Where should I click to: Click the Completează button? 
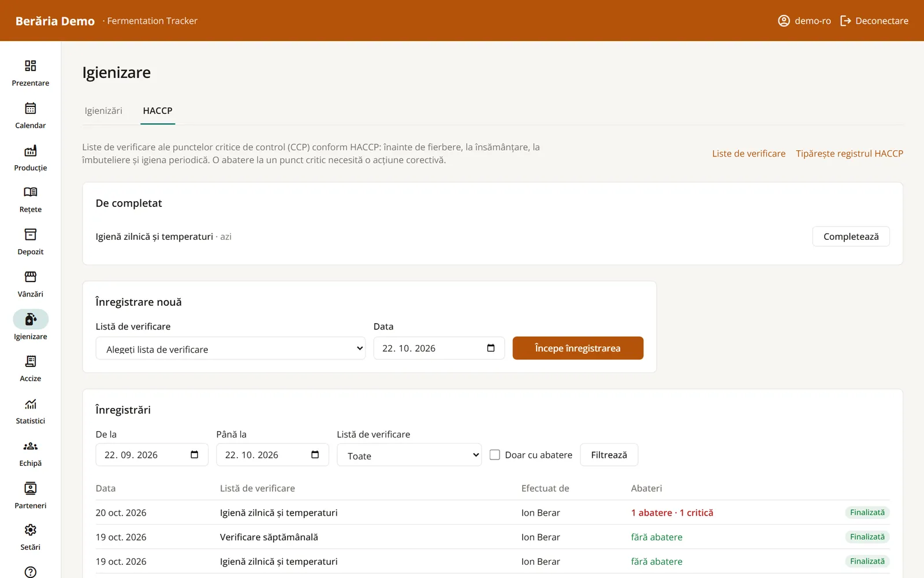coord(851,236)
